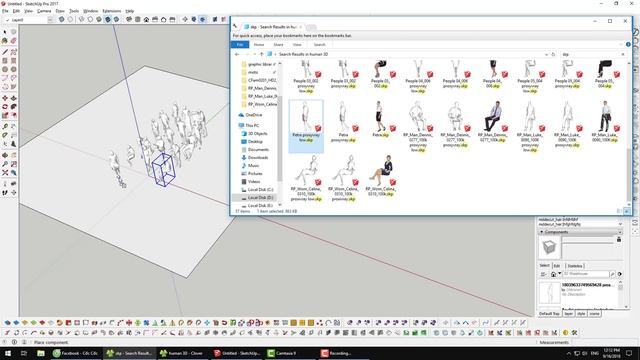Switch to Camtasia 9 taskbar item
Viewport: 640px width, 360px height.
tap(290, 353)
